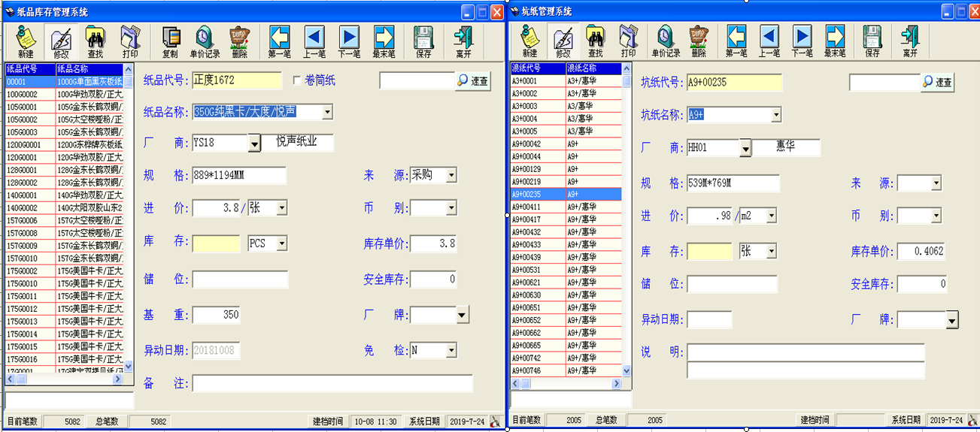Click 打印 icon in 坑纸管理系统 toolbar

628,40
